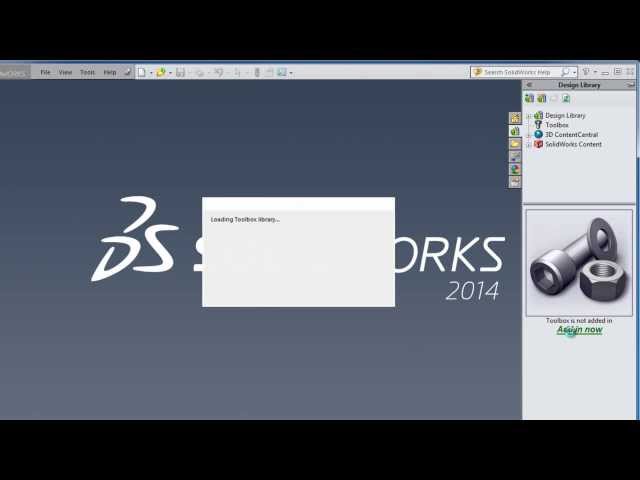Screen dimensions: 640x480
Task: Expand the 3D ContentCentral tree node
Action: (529, 135)
